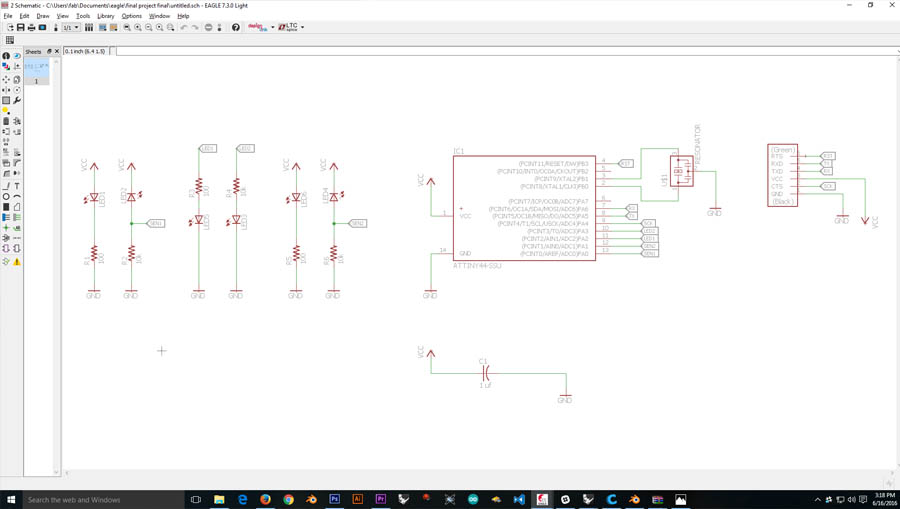900x509 pixels.
Task: Click the Zoom out magnifier icon
Action: [149, 27]
